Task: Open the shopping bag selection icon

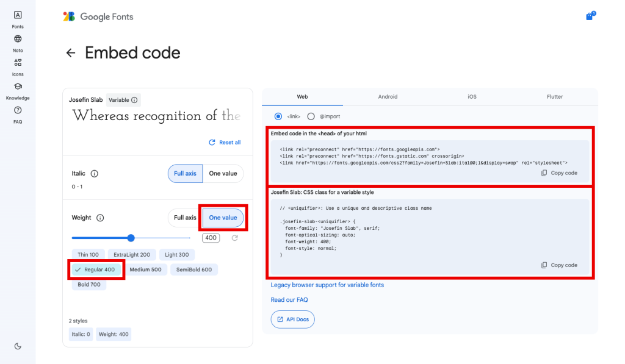Action: click(590, 16)
